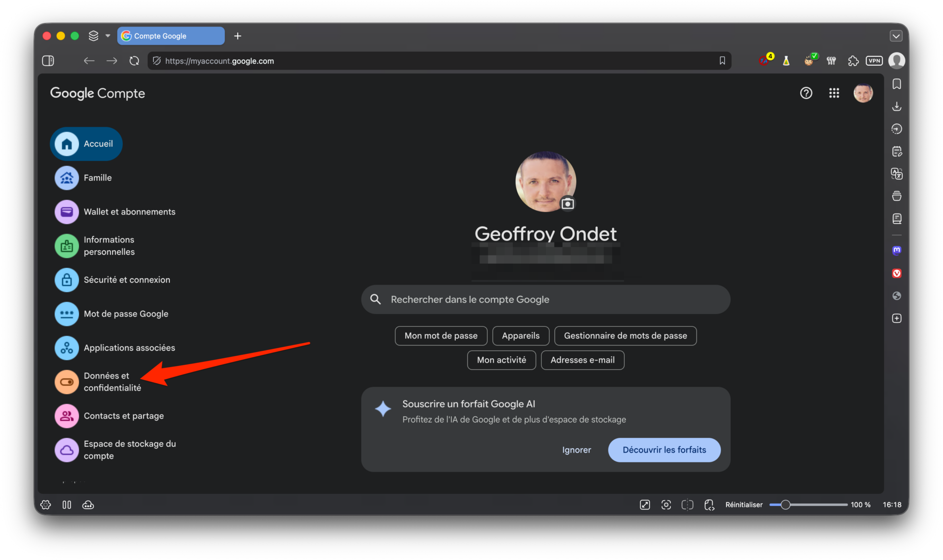Open Gestionnaire de mots de passe
Viewport: 943px width, 560px height.
(625, 336)
